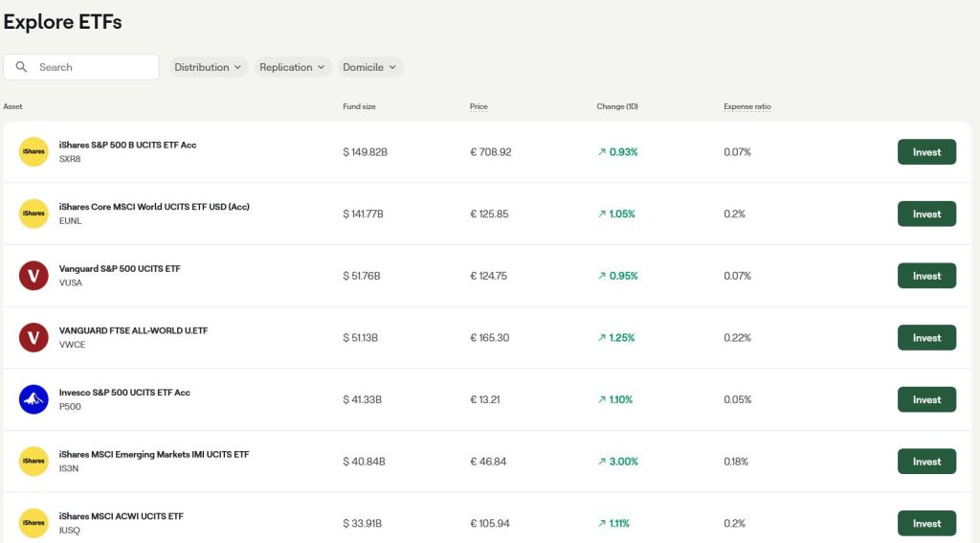The width and height of the screenshot is (980, 543).
Task: Click expense ratio 0.18%
Action: 736,462
